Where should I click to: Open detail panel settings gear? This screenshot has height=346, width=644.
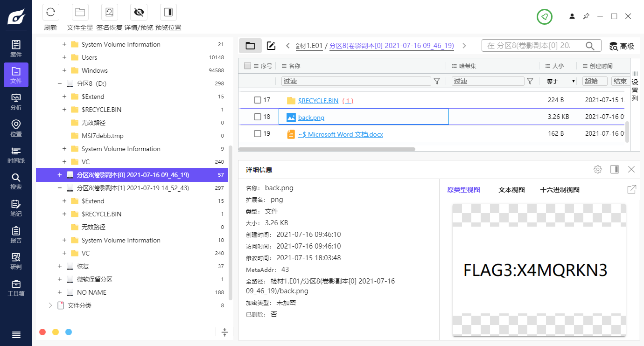click(597, 169)
